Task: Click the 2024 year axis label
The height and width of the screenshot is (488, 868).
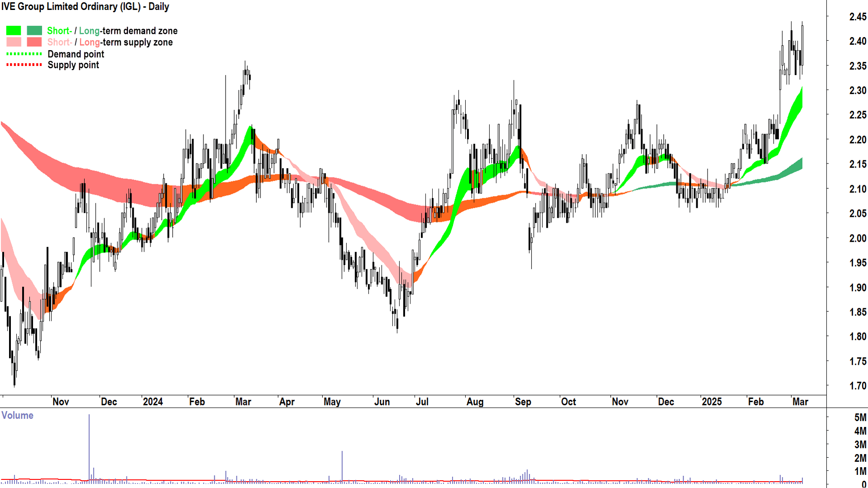Action: 152,402
